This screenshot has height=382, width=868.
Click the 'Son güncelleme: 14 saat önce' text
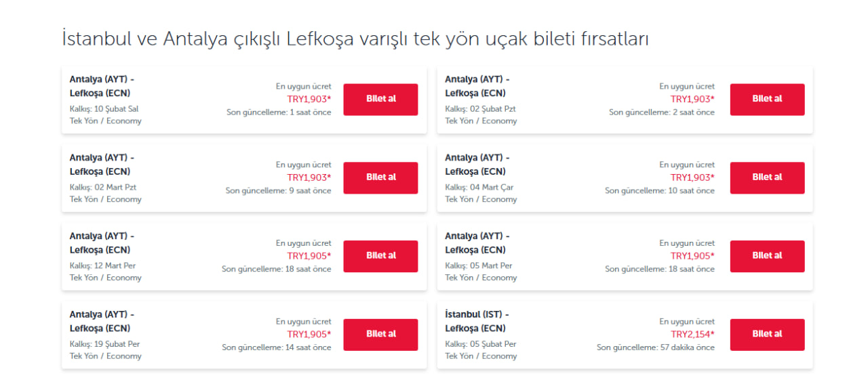[x=276, y=347]
